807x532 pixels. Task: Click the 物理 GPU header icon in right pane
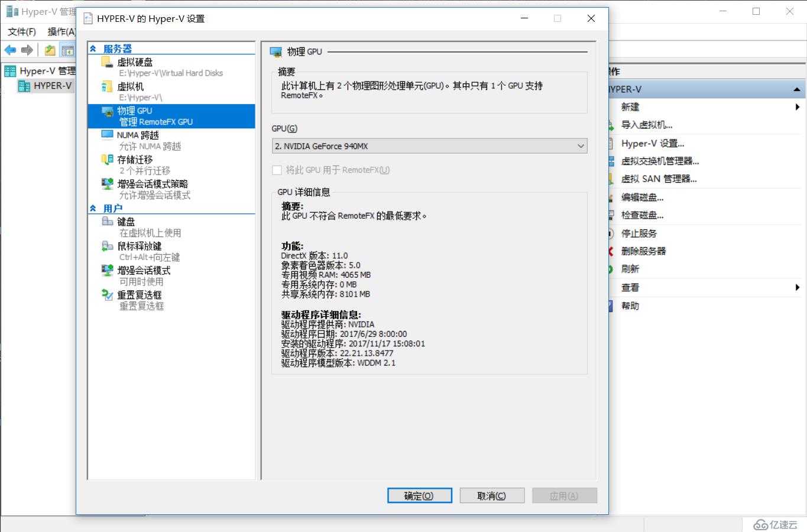(276, 52)
